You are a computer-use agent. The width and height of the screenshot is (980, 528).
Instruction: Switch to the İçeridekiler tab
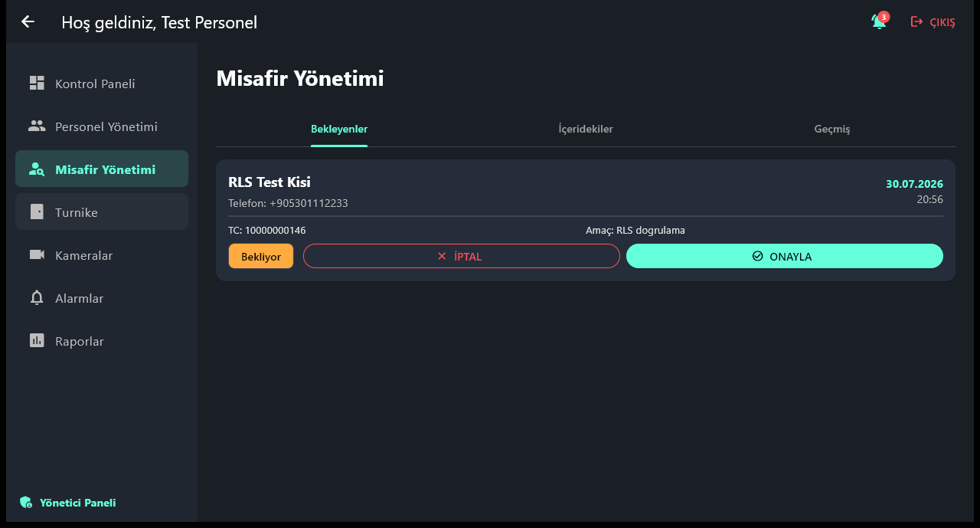(586, 129)
